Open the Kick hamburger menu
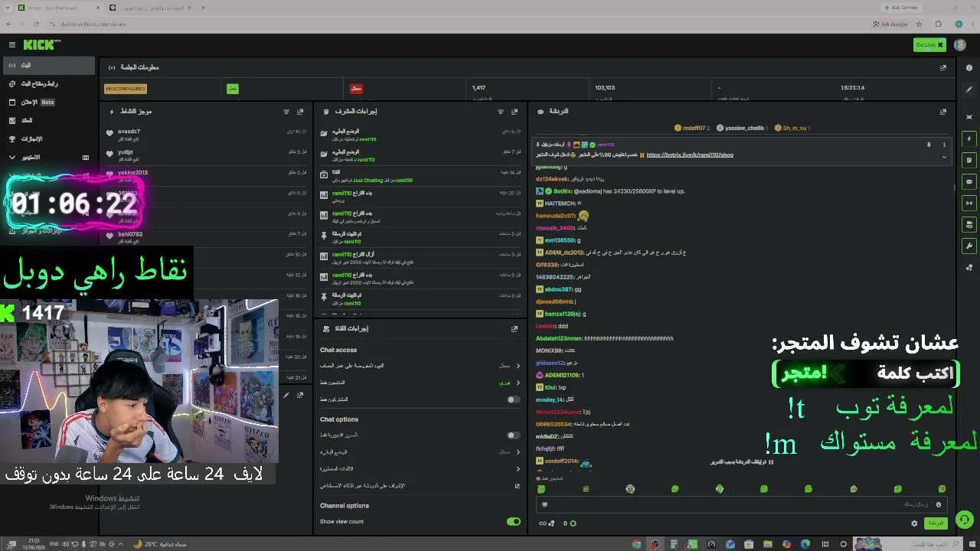980x551 pixels. [x=12, y=45]
